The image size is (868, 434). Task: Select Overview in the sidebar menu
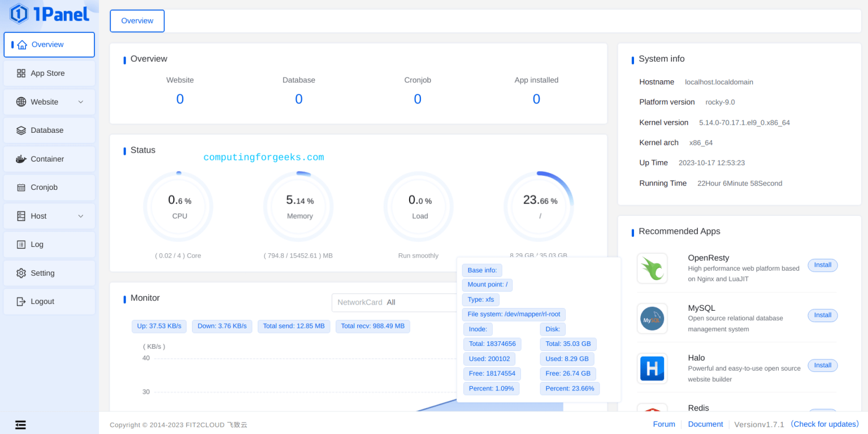(49, 44)
